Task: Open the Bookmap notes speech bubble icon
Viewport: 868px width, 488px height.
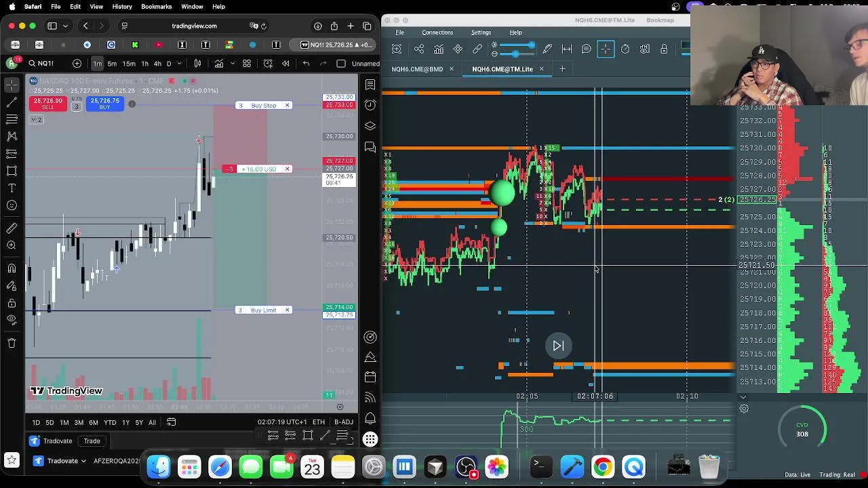Action: tap(586, 49)
